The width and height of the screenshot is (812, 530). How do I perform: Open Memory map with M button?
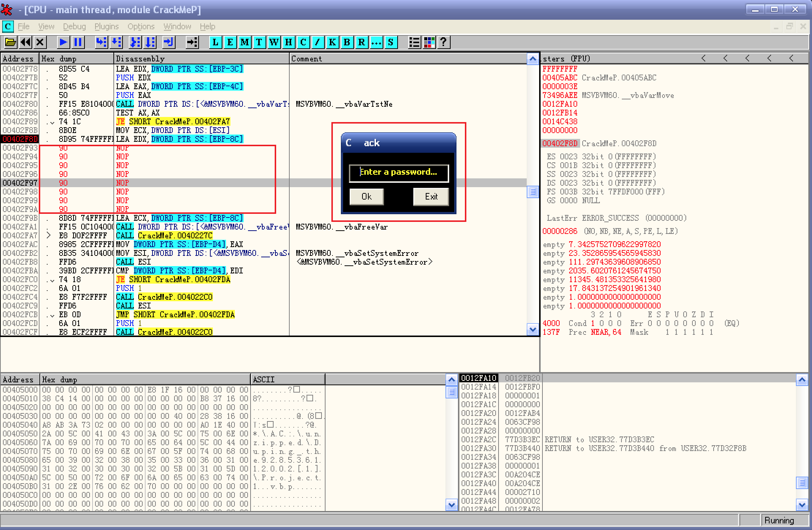pyautogui.click(x=244, y=42)
